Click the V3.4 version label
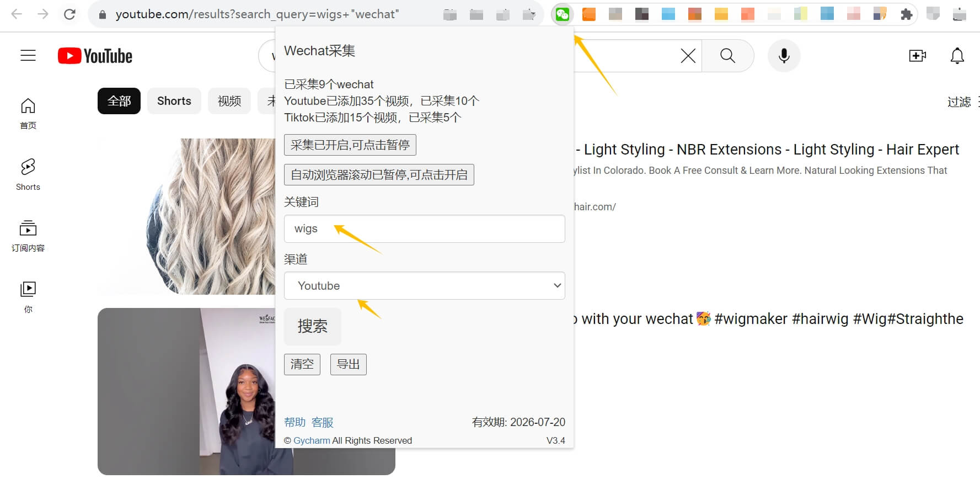Image resolution: width=980 pixels, height=484 pixels. point(556,440)
